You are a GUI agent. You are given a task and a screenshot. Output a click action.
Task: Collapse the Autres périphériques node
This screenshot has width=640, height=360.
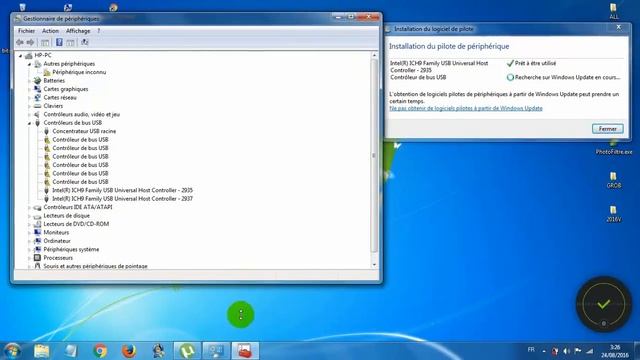[29, 64]
